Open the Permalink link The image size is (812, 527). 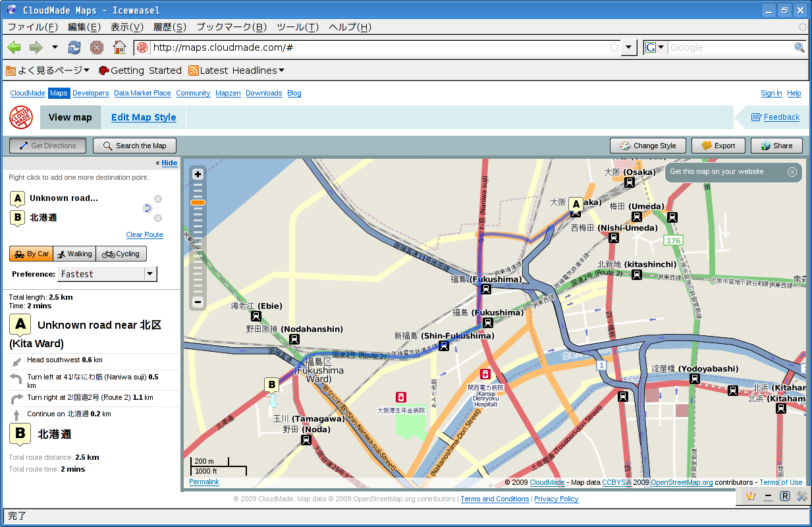204,482
